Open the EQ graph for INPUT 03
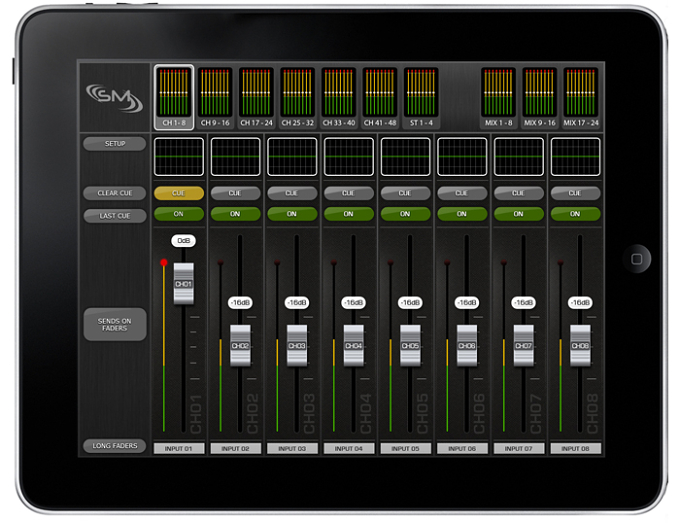The height and width of the screenshot is (523, 680). [x=292, y=157]
